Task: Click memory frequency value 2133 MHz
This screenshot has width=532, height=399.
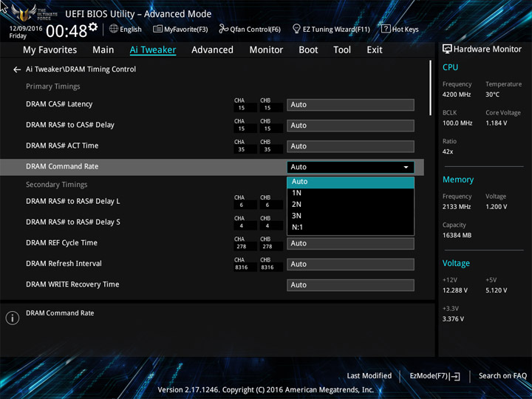Action: (457, 207)
